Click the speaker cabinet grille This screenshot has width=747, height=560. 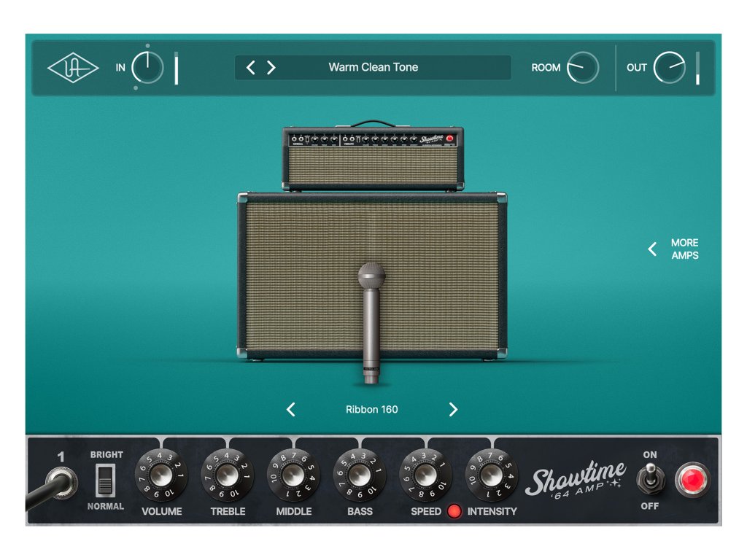(372, 275)
